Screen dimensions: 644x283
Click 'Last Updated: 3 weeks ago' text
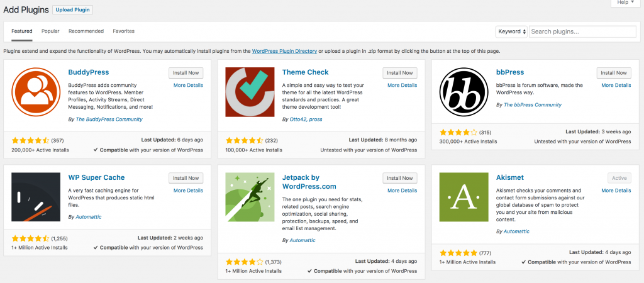(598, 132)
